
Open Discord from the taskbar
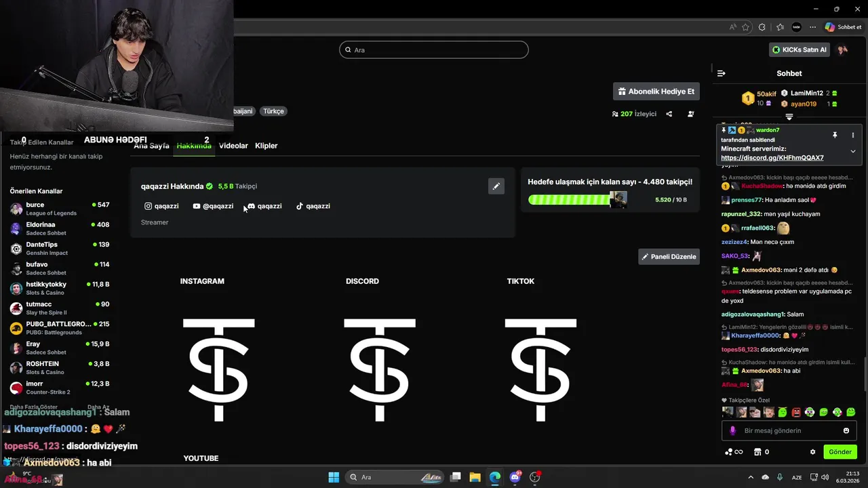tap(515, 477)
